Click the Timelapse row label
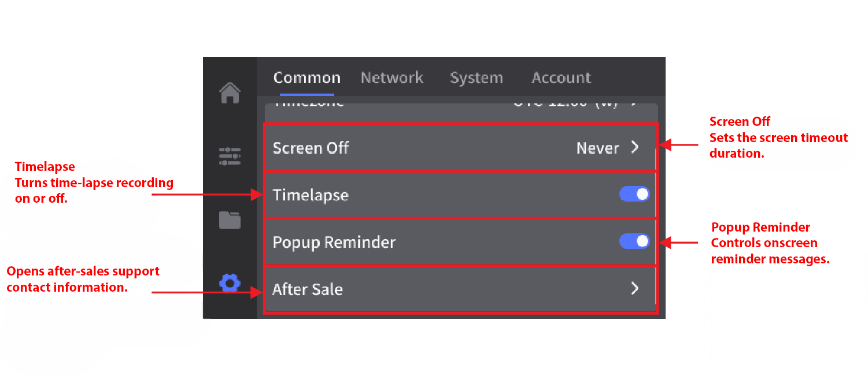The width and height of the screenshot is (868, 376). point(311,195)
